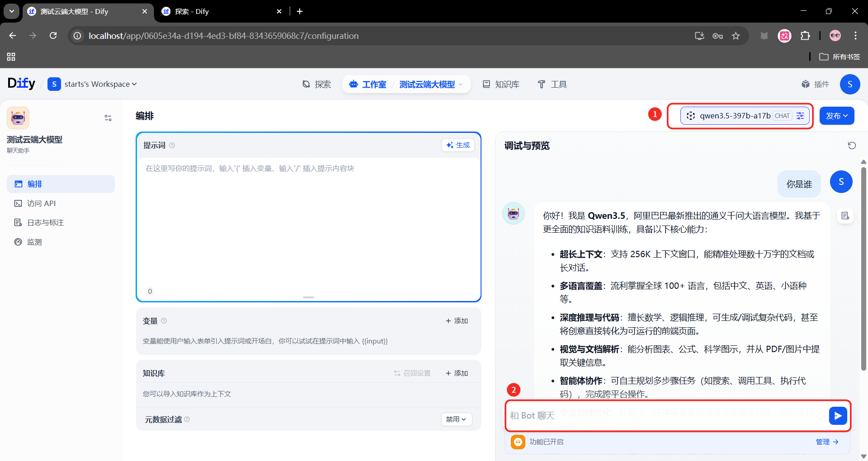
Task: Focus the prompt text editor
Action: pos(308,221)
